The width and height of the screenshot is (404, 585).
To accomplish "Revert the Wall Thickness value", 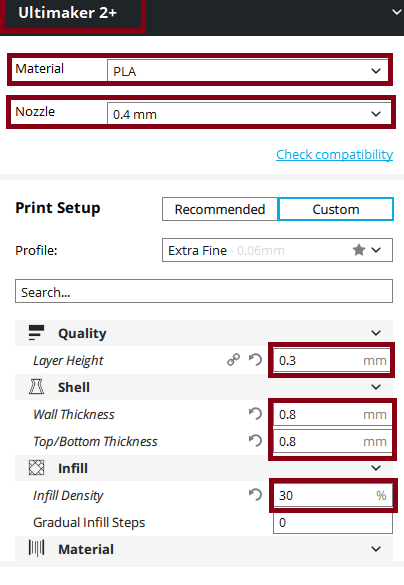I will point(256,414).
